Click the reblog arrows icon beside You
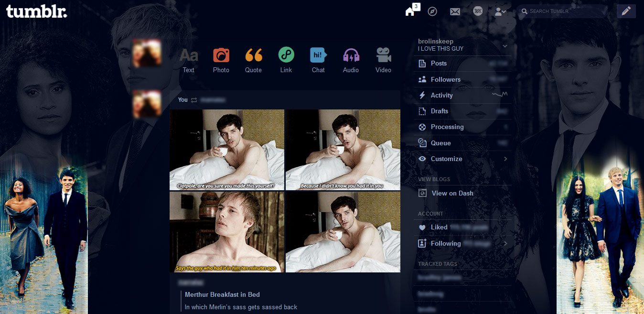644x314 pixels. [194, 100]
